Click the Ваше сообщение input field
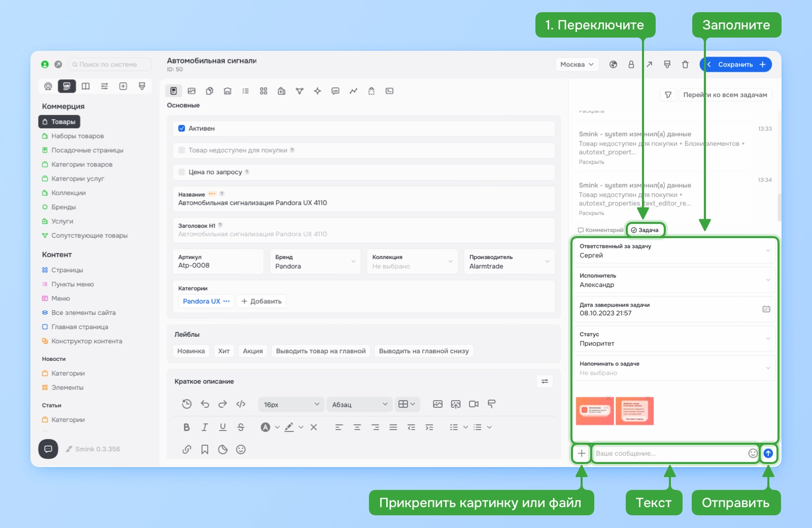Viewport: 812px width, 528px height. pos(669,453)
